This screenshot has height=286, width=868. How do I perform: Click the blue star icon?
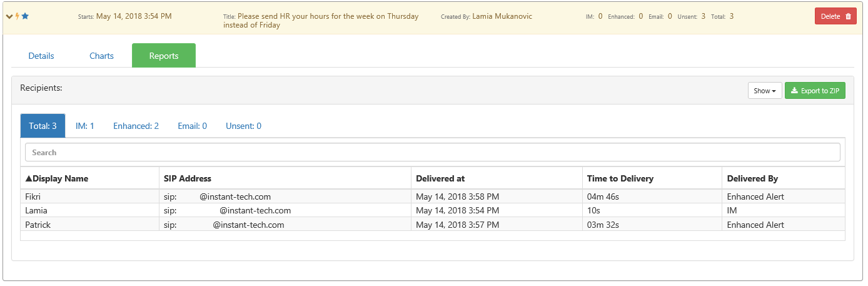click(x=25, y=16)
